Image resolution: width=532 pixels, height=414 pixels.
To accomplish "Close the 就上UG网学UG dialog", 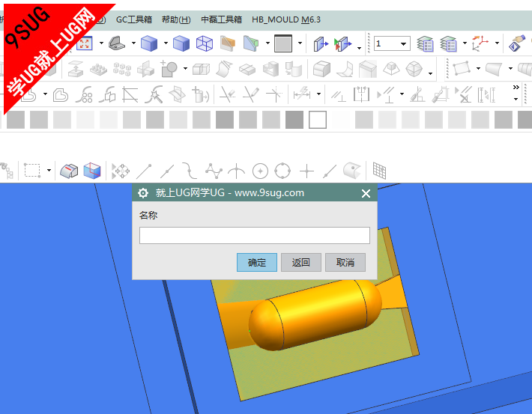I will coord(366,193).
